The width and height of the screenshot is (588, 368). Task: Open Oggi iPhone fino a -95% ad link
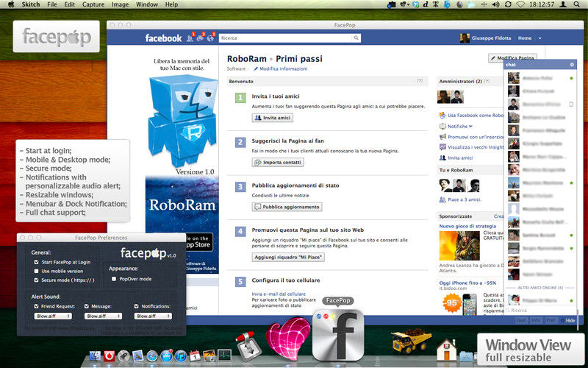tap(467, 283)
